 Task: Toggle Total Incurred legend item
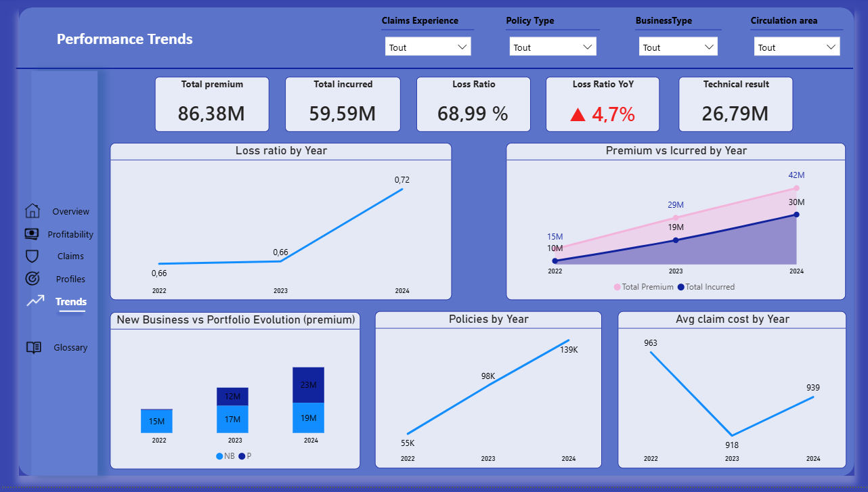coord(710,287)
